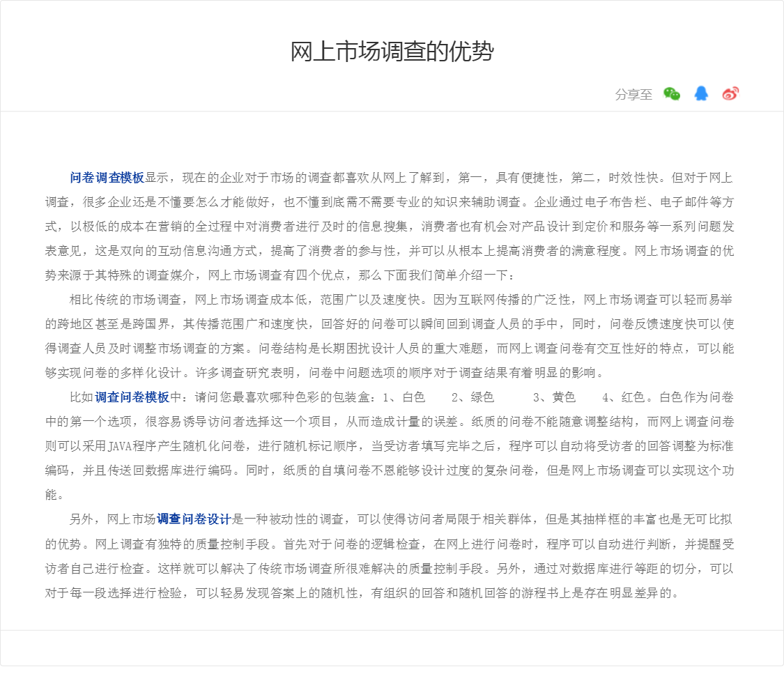Click the 分享至 label

click(x=633, y=94)
